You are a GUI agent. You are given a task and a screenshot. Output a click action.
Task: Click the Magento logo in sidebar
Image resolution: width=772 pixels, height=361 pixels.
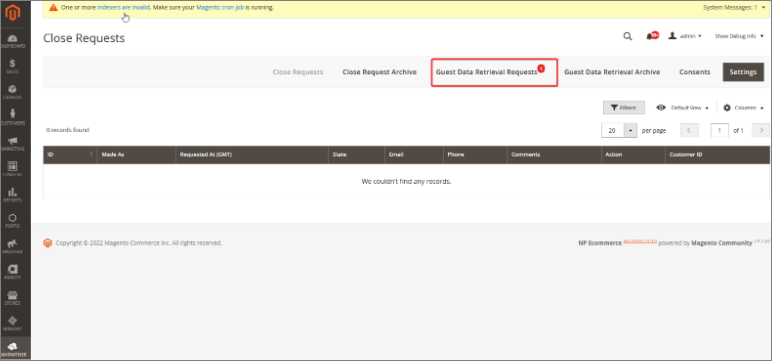click(12, 13)
